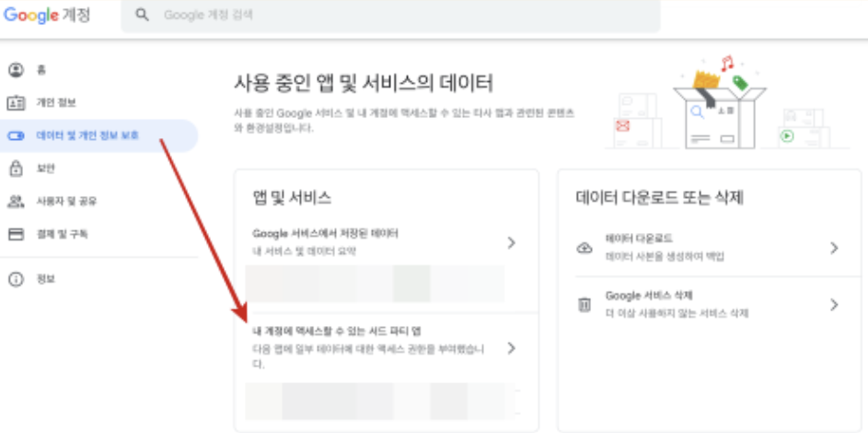
Task: Click the 데이터 다운로드 또는 삭제 heading
Action: [x=659, y=197]
